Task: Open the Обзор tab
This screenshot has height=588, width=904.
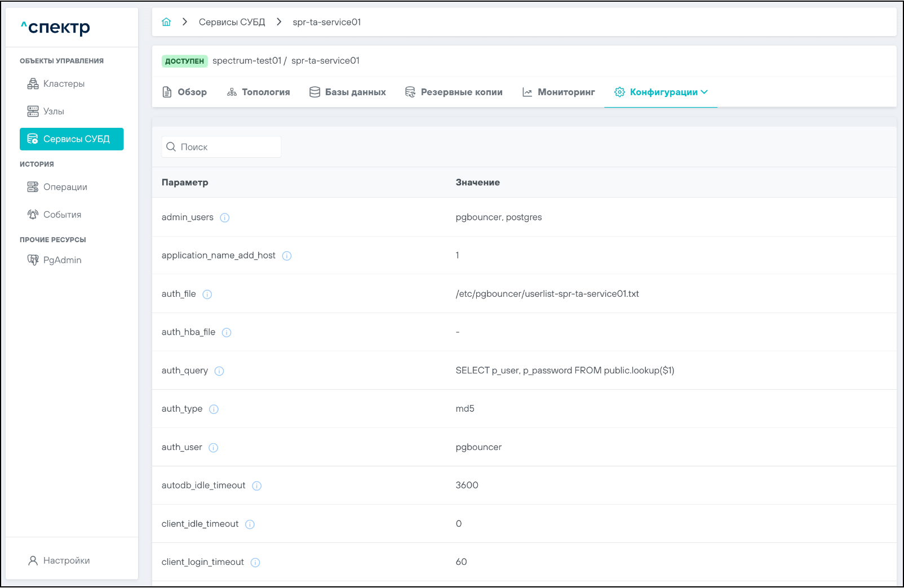Action: tap(185, 92)
